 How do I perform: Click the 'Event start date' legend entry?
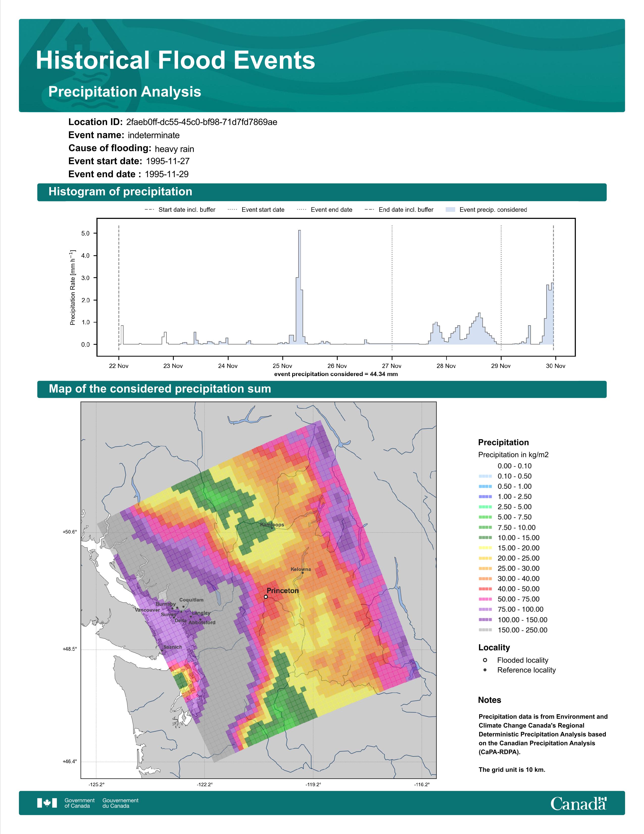click(256, 210)
